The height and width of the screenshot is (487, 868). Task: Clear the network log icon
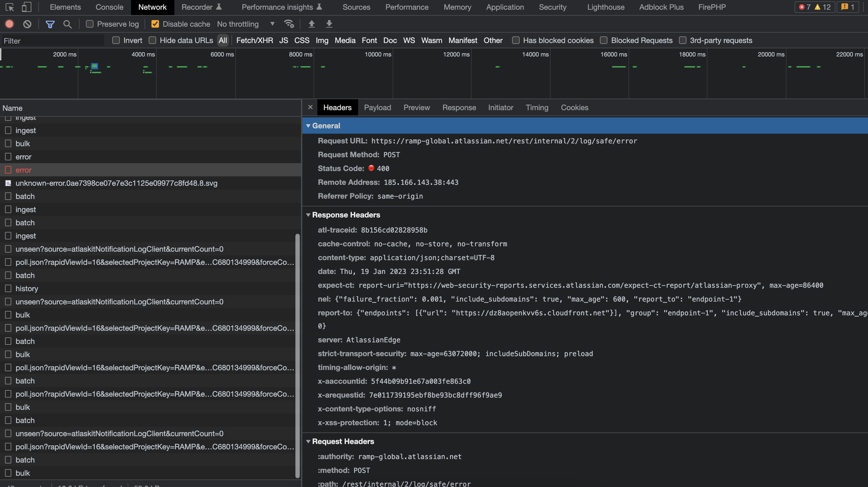tap(27, 24)
